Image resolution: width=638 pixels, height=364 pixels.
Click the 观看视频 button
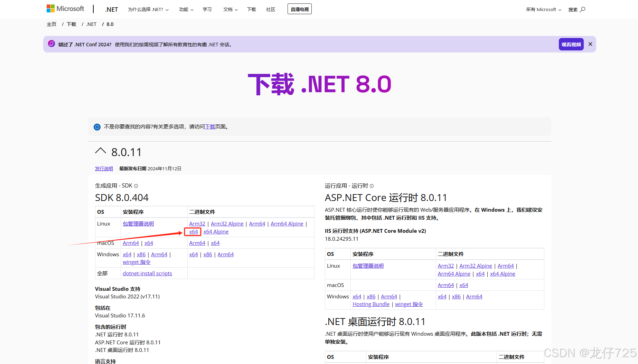571,44
